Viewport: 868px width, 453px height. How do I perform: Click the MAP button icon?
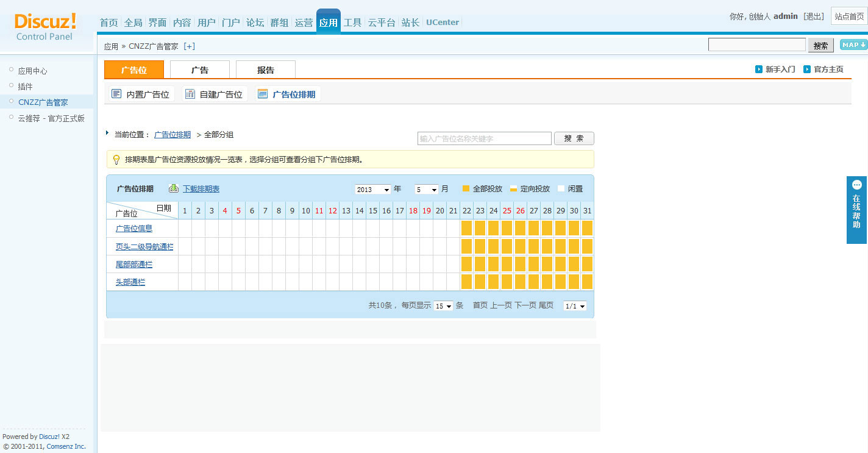pos(853,45)
